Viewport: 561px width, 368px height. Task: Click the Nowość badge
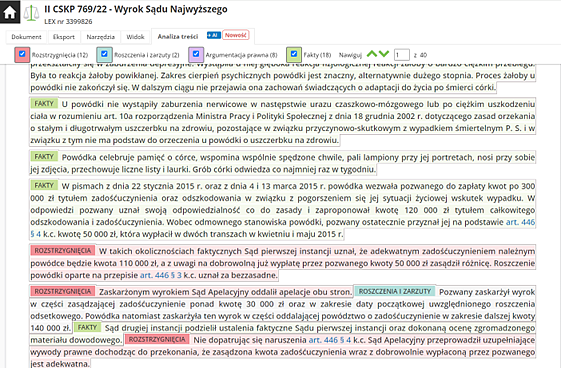(236, 35)
